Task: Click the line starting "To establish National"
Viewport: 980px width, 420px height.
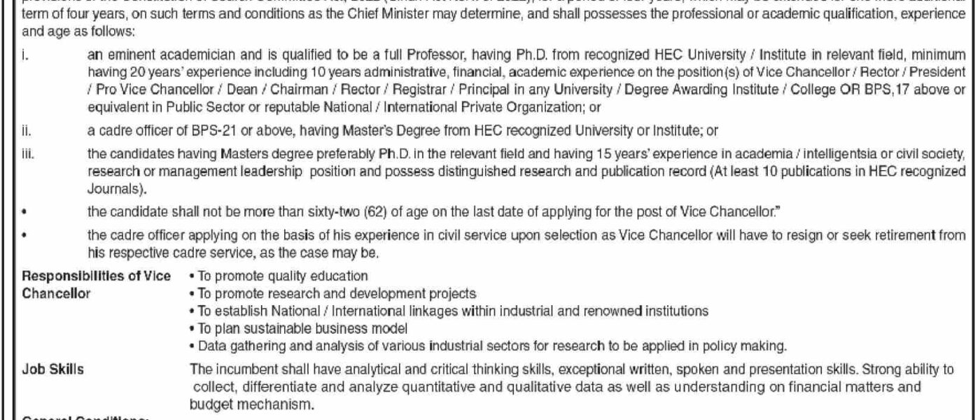Action: tap(448, 310)
